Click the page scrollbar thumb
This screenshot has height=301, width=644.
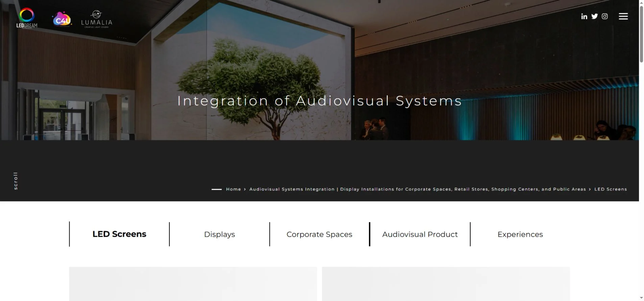[641, 34]
